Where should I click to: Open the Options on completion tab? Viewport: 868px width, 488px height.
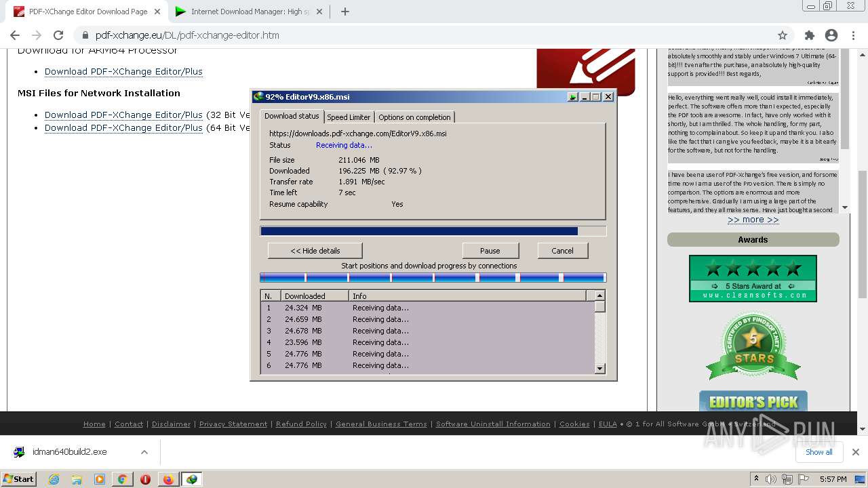click(414, 117)
